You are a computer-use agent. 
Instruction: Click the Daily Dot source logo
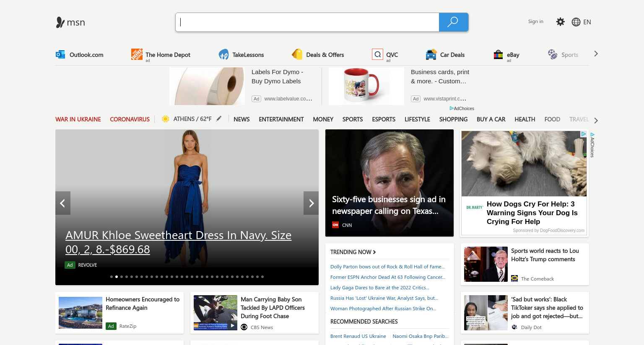pyautogui.click(x=514, y=327)
